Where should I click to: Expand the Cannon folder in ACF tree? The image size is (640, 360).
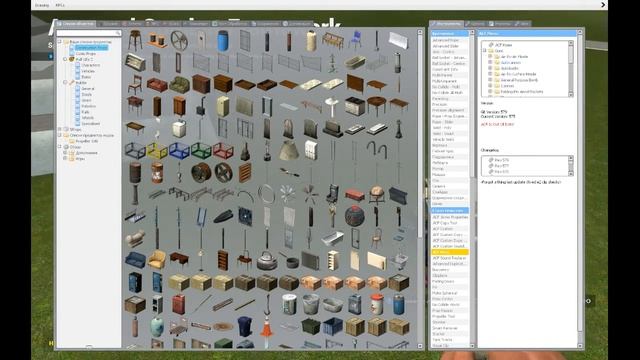point(490,86)
